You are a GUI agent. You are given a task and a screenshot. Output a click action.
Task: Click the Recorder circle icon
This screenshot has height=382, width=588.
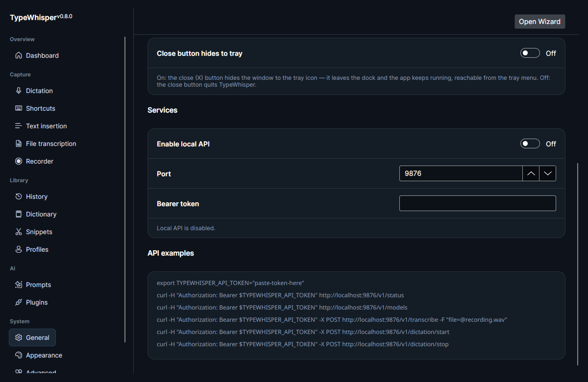click(19, 161)
